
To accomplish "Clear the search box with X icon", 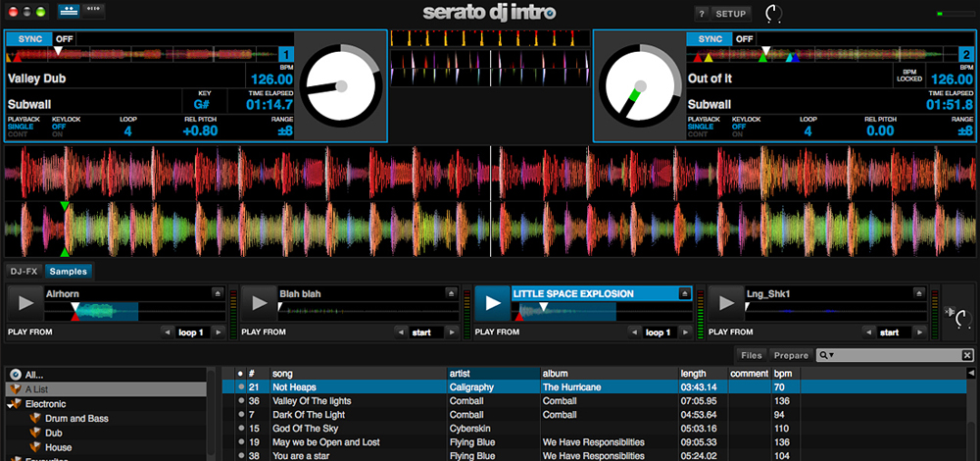I will click(x=967, y=355).
